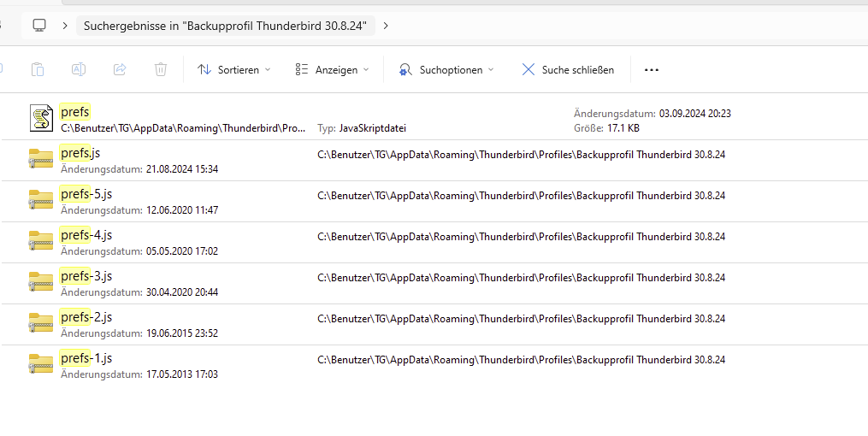868x436 pixels.
Task: Click the folder path in the prefs-3.js row
Action: (521, 277)
